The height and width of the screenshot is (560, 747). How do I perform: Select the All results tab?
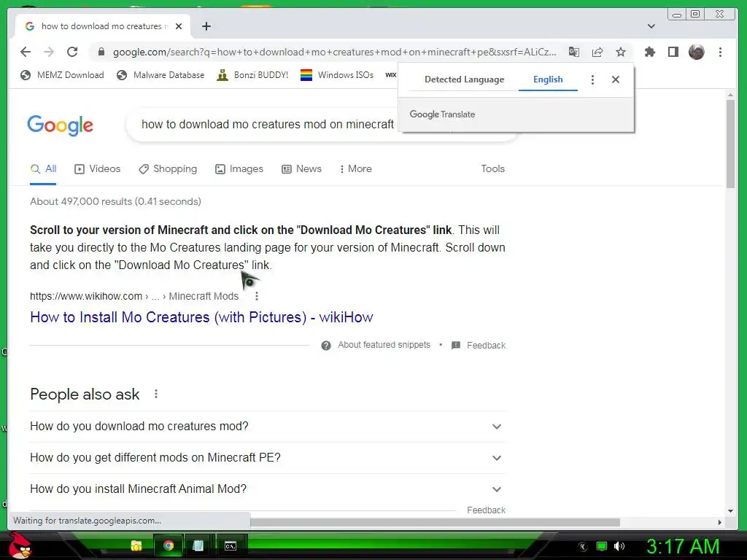click(x=43, y=169)
